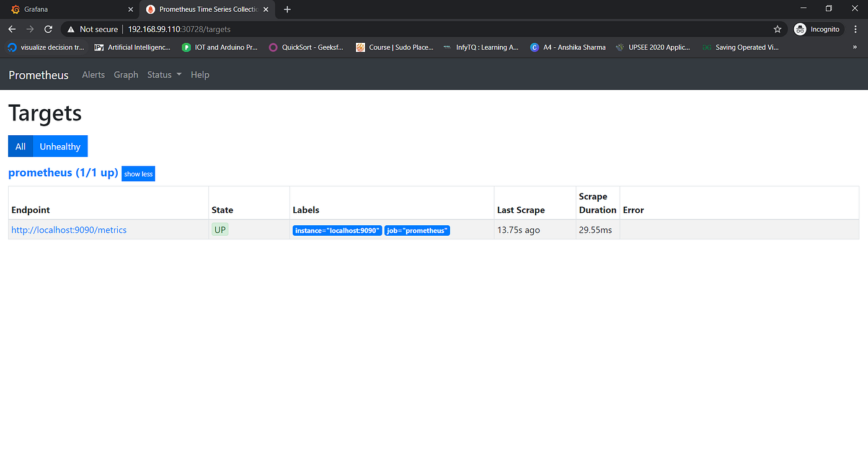Viewport: 868px width, 461px height.
Task: Click the Prometheus brand logo text
Action: tap(38, 75)
